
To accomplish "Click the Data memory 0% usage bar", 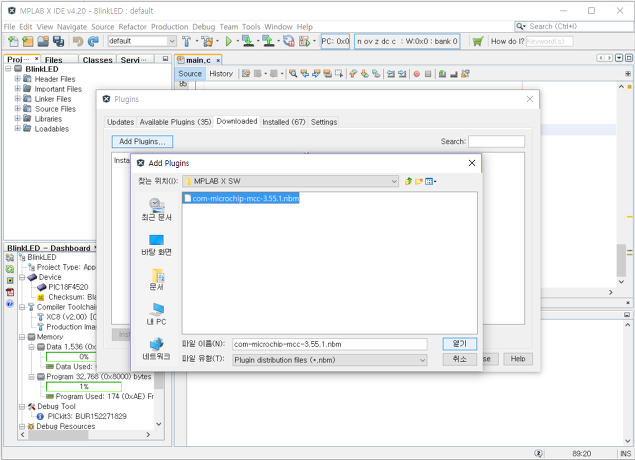I will (71, 357).
